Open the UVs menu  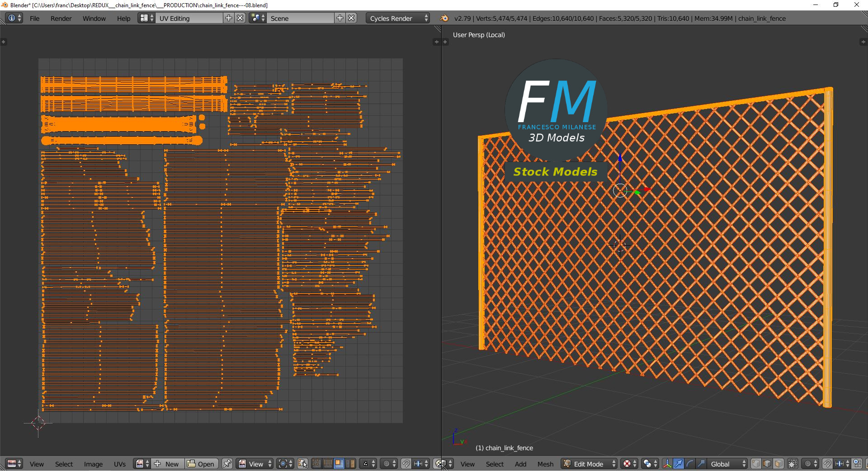(120, 464)
